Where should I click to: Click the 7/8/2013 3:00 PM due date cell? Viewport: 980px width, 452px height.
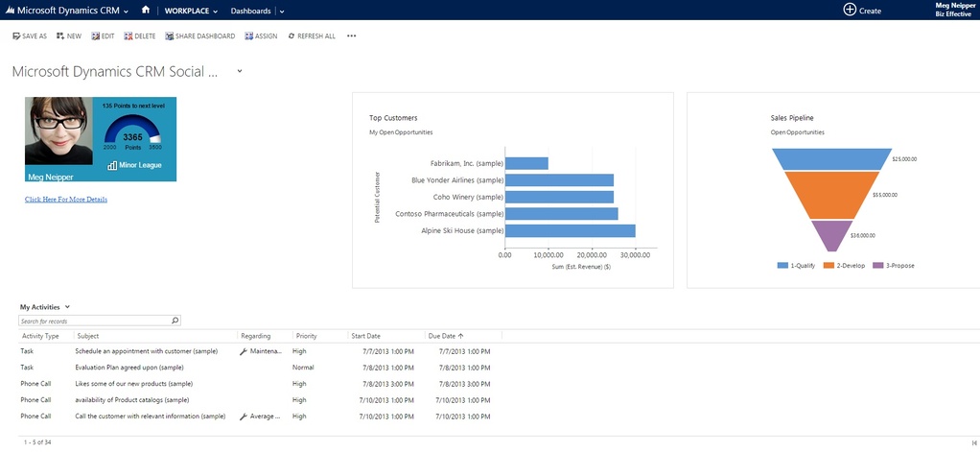pyautogui.click(x=464, y=384)
